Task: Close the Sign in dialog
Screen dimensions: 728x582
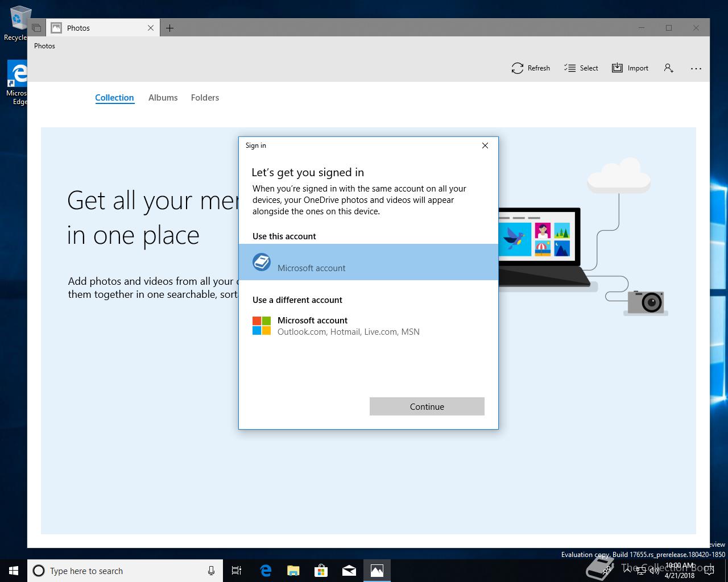Action: tap(485, 145)
